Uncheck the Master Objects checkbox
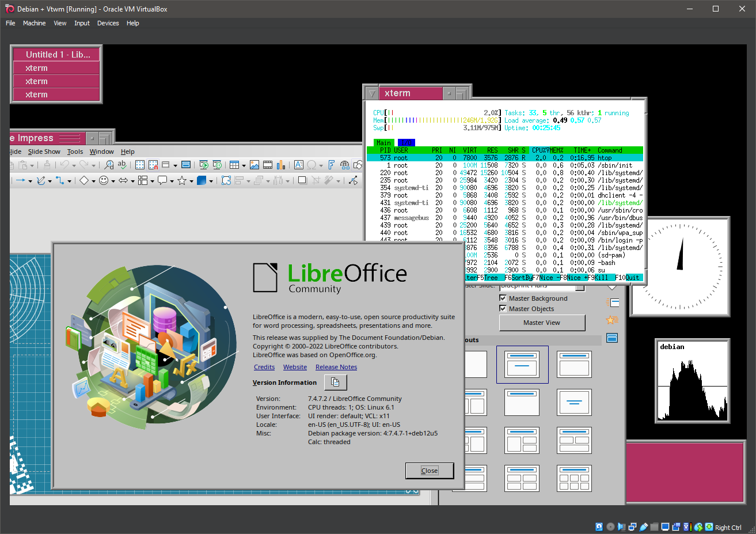Screen dimensions: 756x534 [503, 309]
